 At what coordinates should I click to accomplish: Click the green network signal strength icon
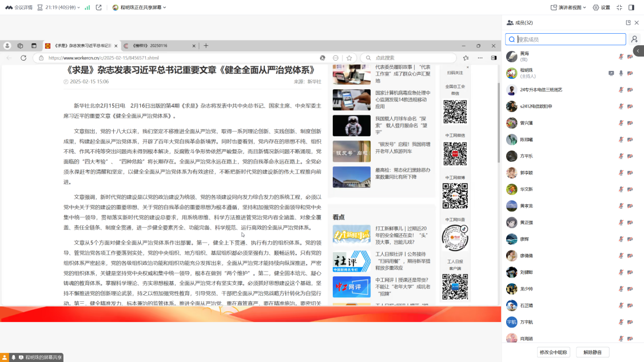point(88,7)
